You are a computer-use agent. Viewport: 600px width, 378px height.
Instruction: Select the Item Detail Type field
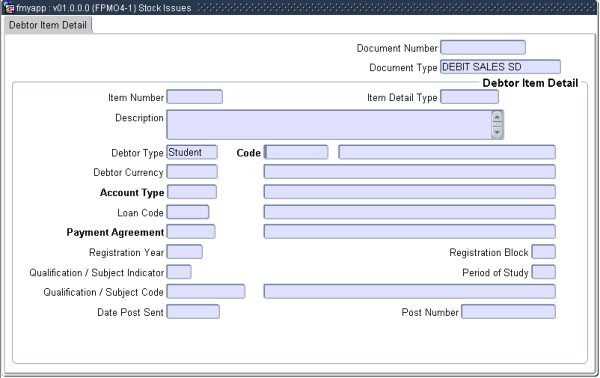pos(470,97)
